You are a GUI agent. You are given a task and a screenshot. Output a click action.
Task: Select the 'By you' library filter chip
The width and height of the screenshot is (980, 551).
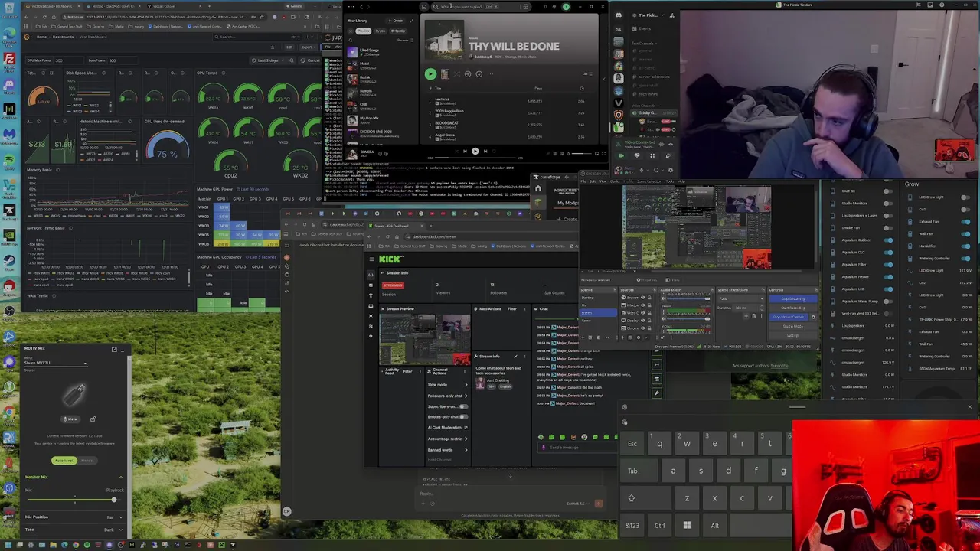pyautogui.click(x=382, y=31)
